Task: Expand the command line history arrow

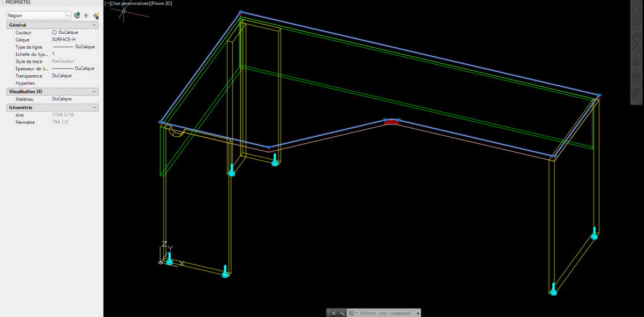Action: point(418,313)
